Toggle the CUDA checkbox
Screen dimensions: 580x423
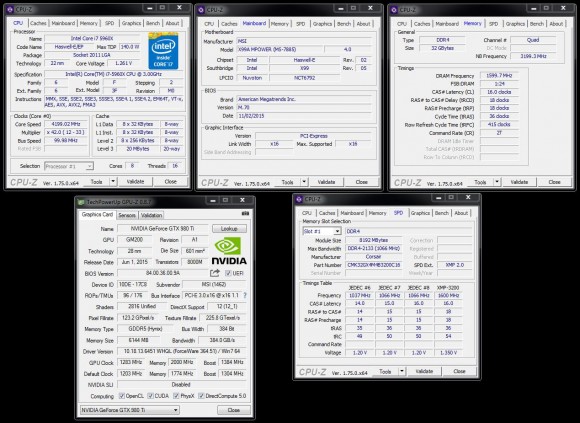click(150, 396)
